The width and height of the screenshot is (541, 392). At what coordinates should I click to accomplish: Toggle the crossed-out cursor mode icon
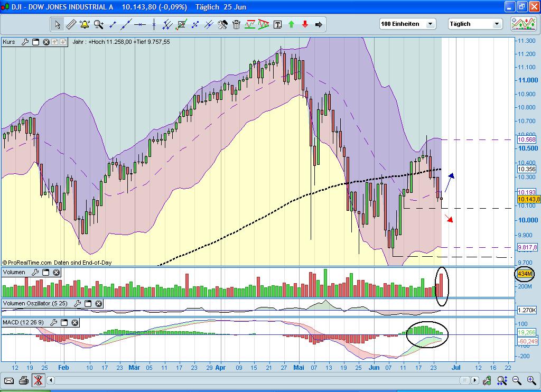[x=38, y=380]
